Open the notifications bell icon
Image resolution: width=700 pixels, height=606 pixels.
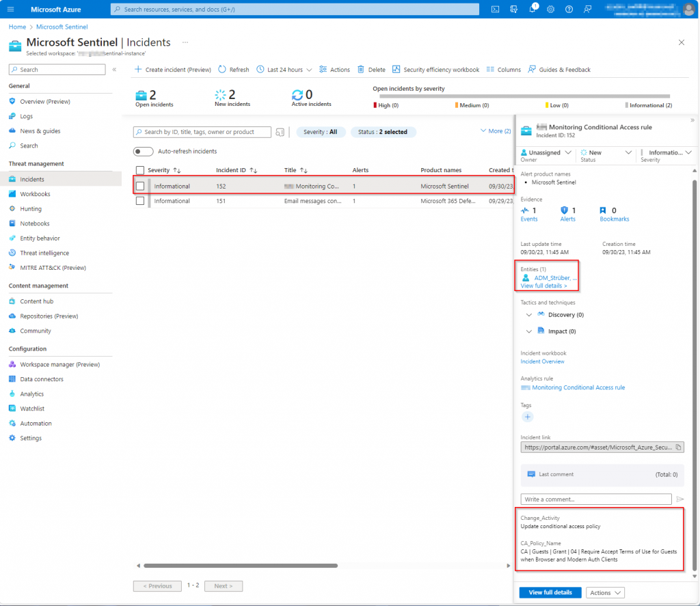click(532, 9)
